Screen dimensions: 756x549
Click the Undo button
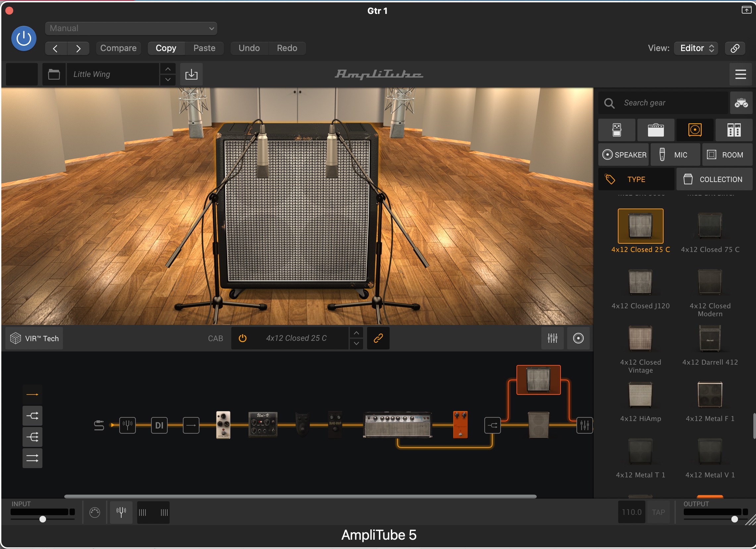tap(249, 48)
